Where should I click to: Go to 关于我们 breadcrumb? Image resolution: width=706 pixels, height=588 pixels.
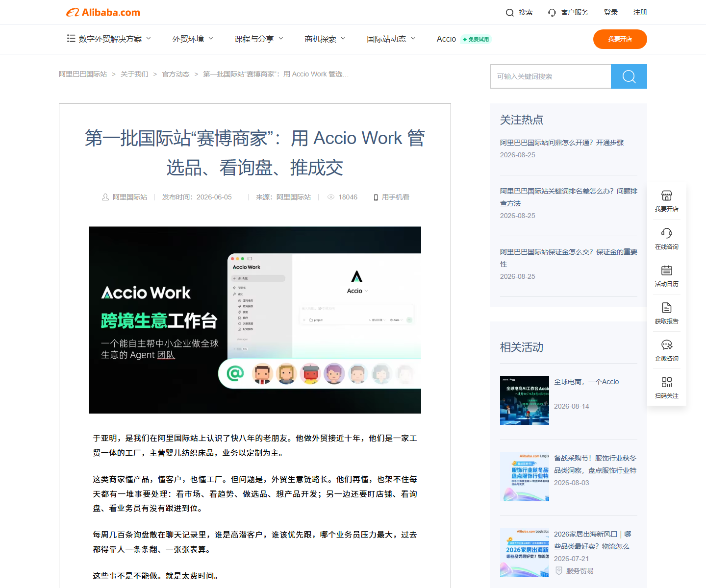tap(134, 74)
